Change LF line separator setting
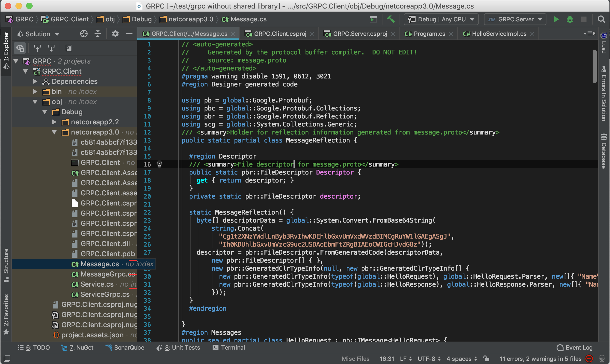The image size is (610, 364). pos(406,359)
